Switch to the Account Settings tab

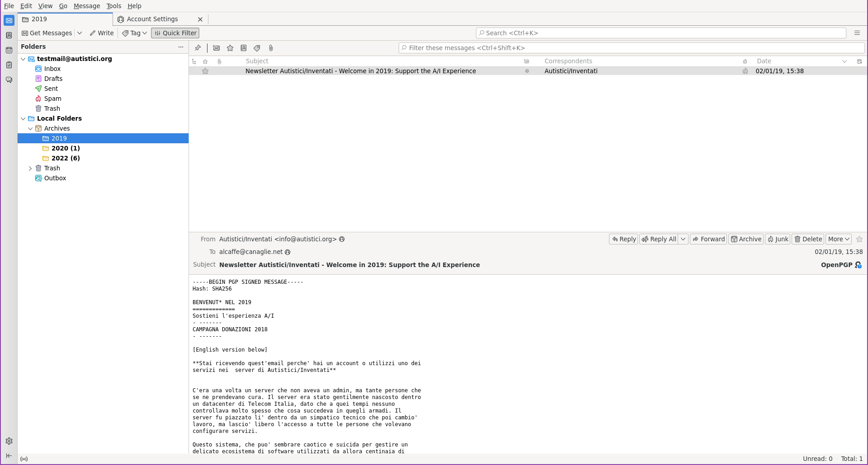click(151, 19)
